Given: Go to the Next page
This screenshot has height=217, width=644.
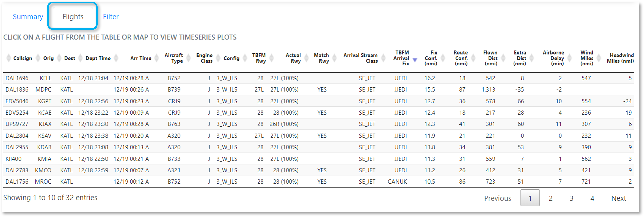Looking at the screenshot, I should click(618, 198).
